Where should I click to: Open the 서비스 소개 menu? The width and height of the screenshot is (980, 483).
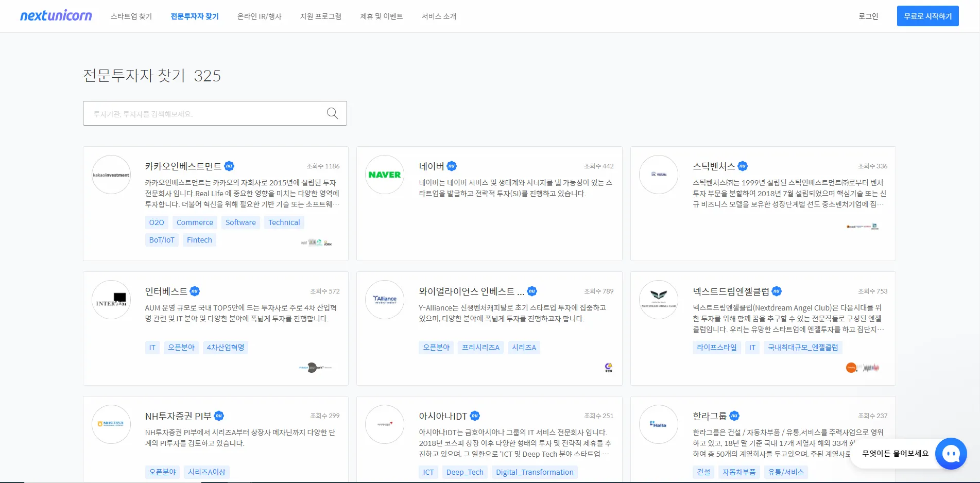tap(439, 16)
